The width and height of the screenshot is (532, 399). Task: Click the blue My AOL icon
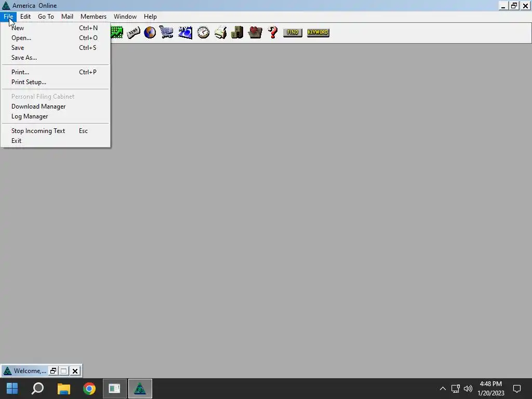(185, 33)
